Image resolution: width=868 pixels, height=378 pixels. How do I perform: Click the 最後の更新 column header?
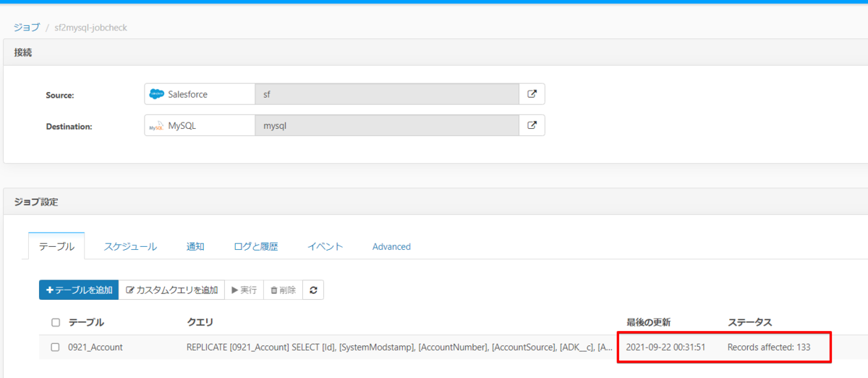(650, 322)
